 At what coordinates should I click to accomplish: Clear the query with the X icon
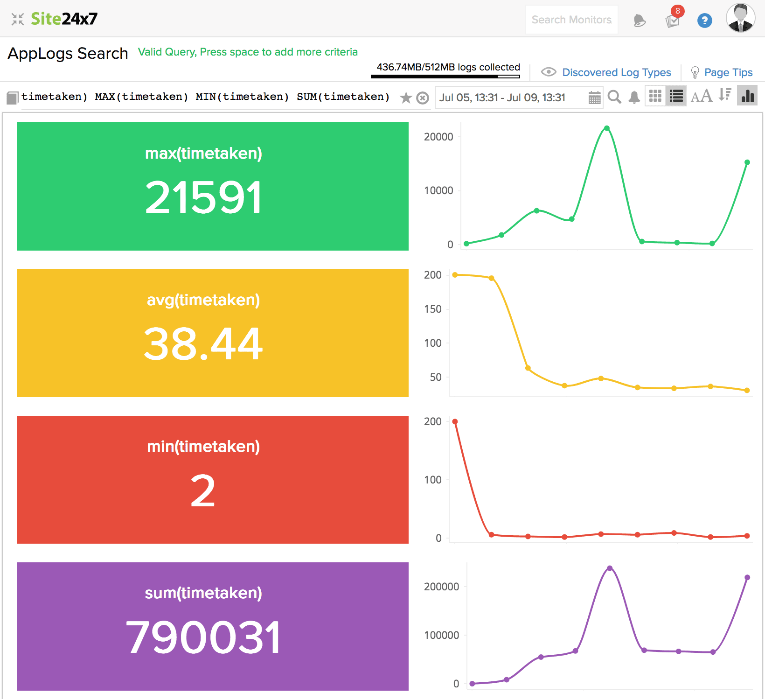tap(423, 98)
